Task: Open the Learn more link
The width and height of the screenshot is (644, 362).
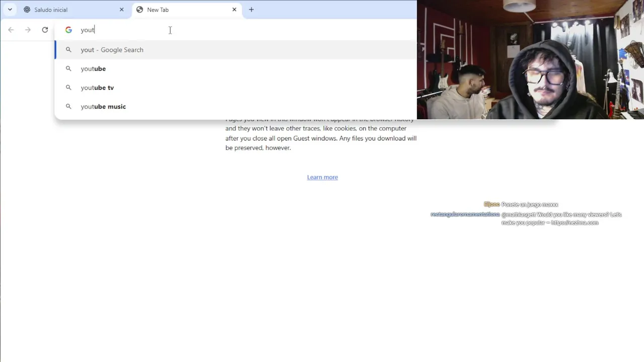Action: pos(323,177)
